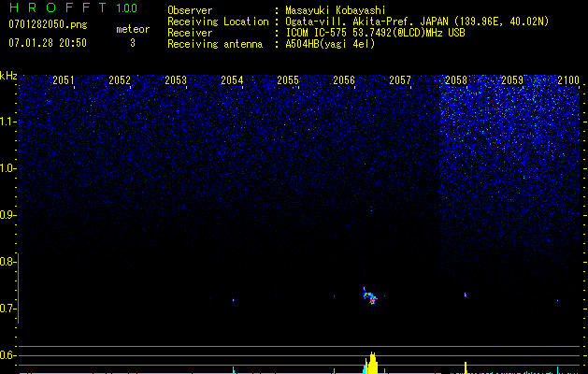Screen dimensions: 588x374
Task: Click the meteor label
Action: (x=133, y=29)
